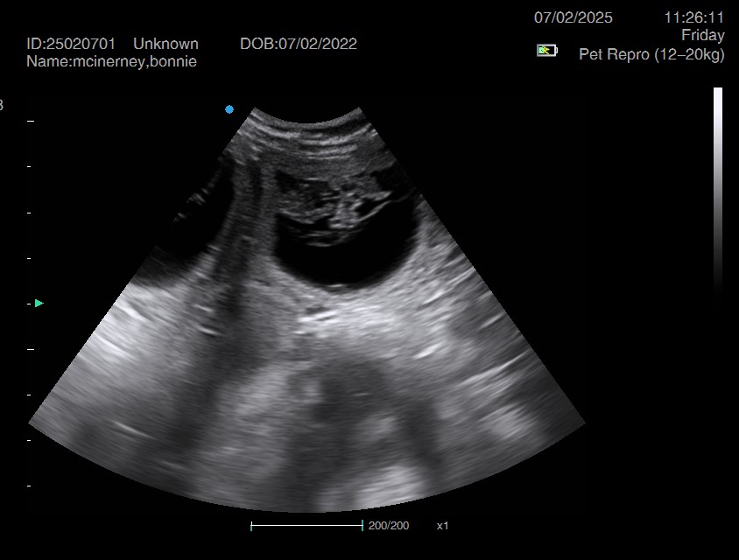This screenshot has width=739, height=560.
Task: Click the blue probe orientation marker dot
Action: point(229,109)
